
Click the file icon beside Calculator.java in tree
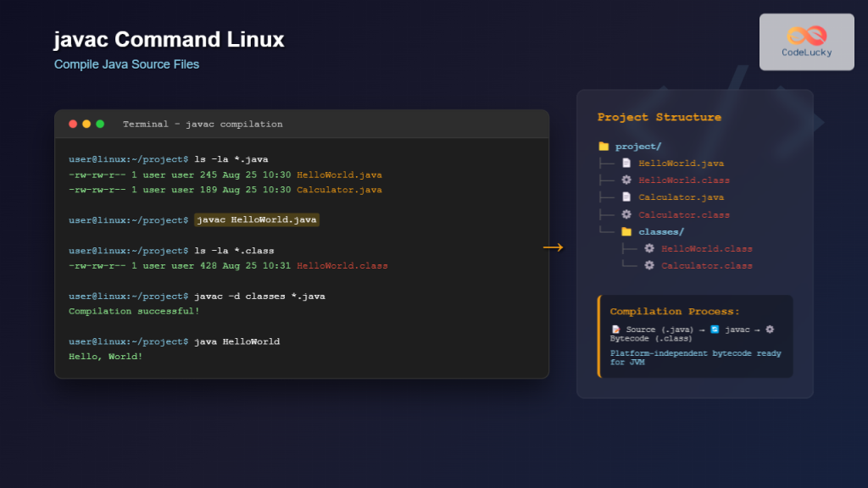(x=626, y=197)
